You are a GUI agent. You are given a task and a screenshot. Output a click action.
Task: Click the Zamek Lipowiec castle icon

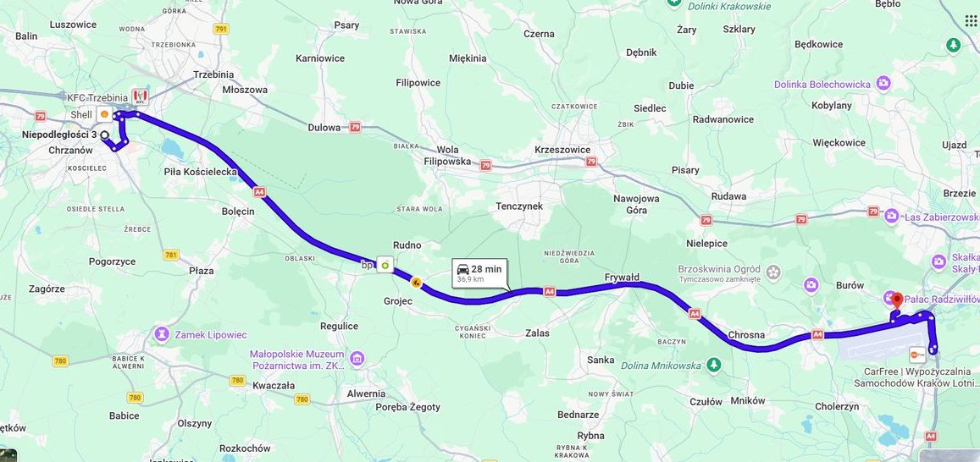coord(163,334)
